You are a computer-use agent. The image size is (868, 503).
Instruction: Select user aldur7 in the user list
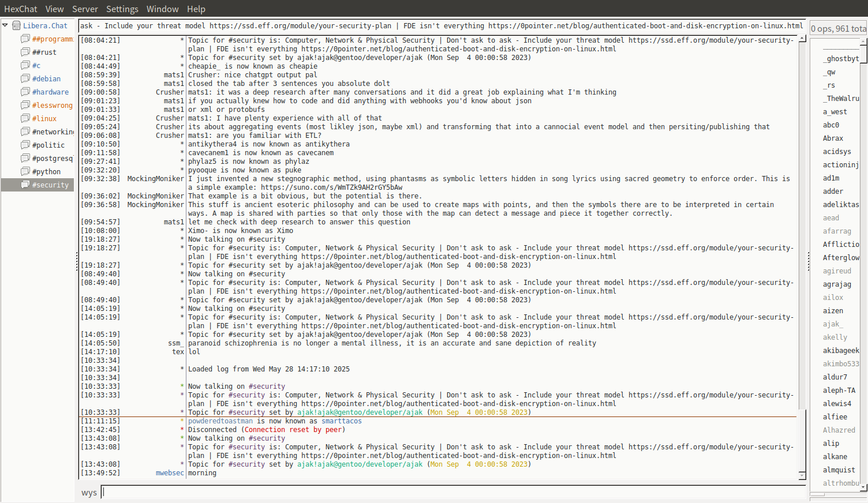(x=835, y=377)
